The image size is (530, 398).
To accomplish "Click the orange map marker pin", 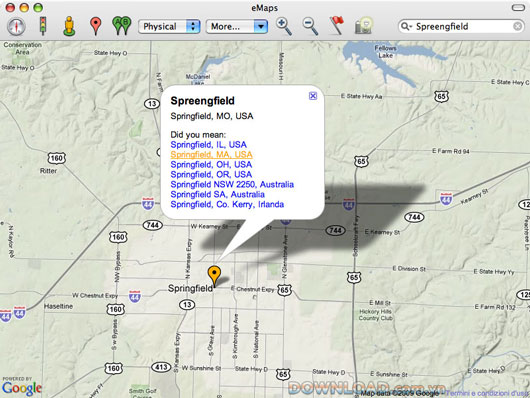I will [214, 275].
